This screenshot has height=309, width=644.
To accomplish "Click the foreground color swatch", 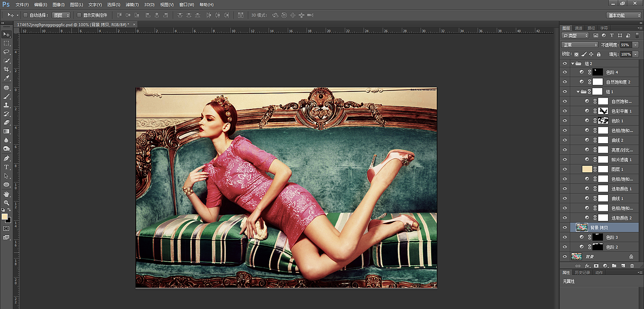I will [5, 217].
